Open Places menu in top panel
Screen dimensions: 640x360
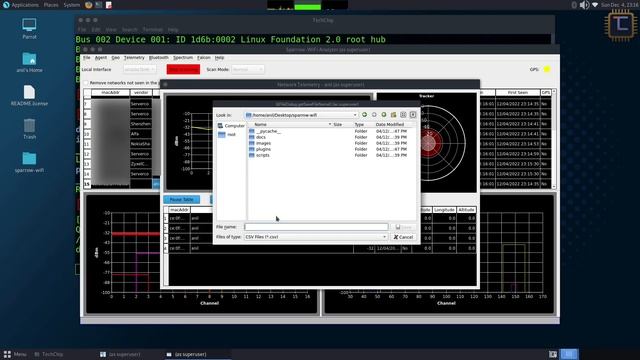tap(51, 5)
